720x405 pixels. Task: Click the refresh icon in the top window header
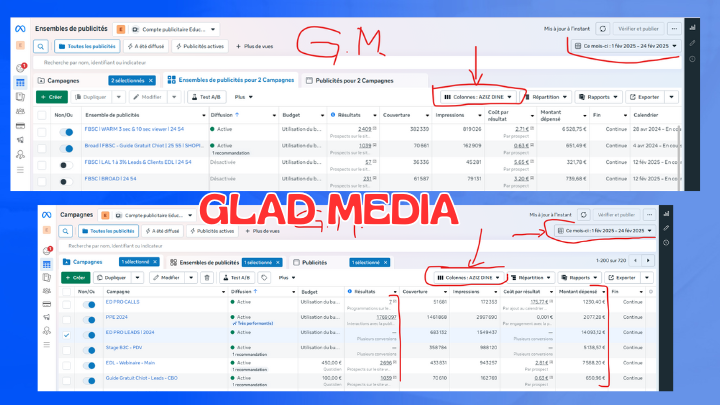[603, 29]
